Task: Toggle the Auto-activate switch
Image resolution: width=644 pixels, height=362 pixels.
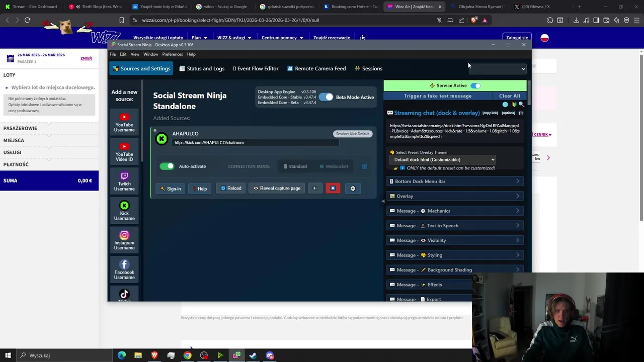Action: coord(167,166)
